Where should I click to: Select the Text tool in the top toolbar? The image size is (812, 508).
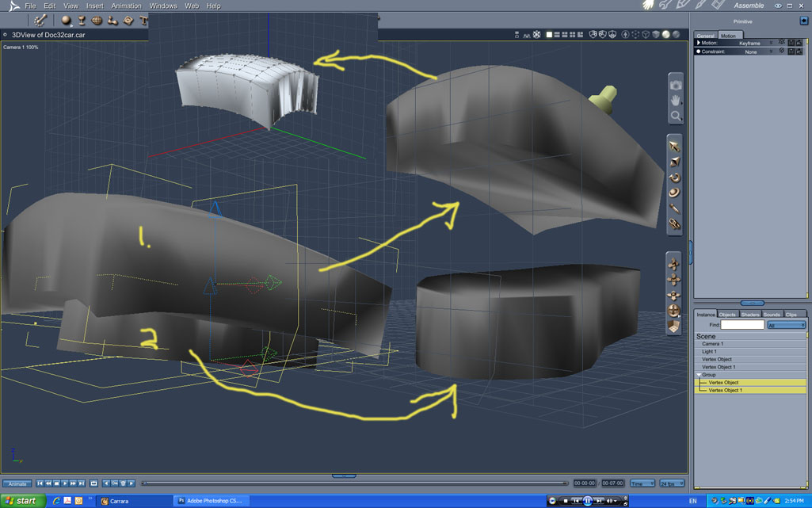pyautogui.click(x=143, y=21)
